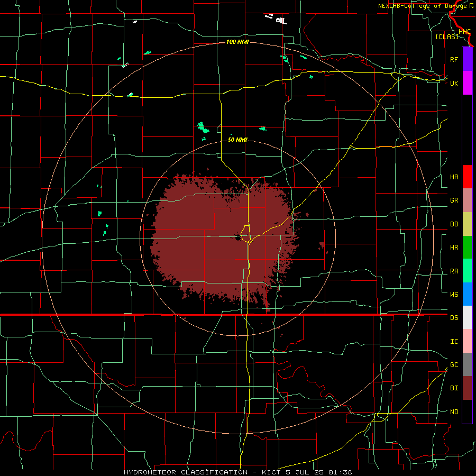Click the BI dark red legend swatch

tap(467, 388)
